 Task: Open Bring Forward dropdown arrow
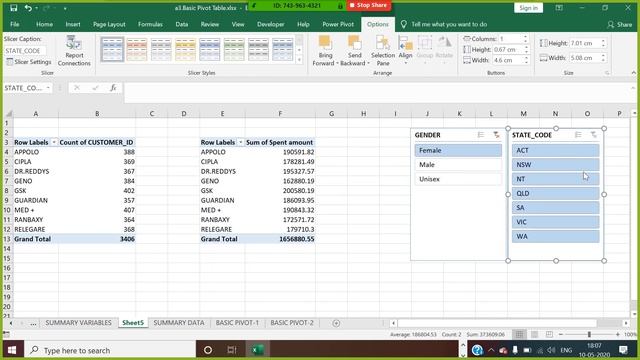(x=338, y=63)
